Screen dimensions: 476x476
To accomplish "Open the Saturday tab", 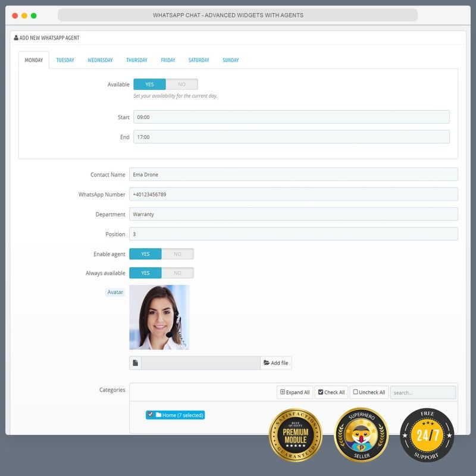I will click(199, 60).
